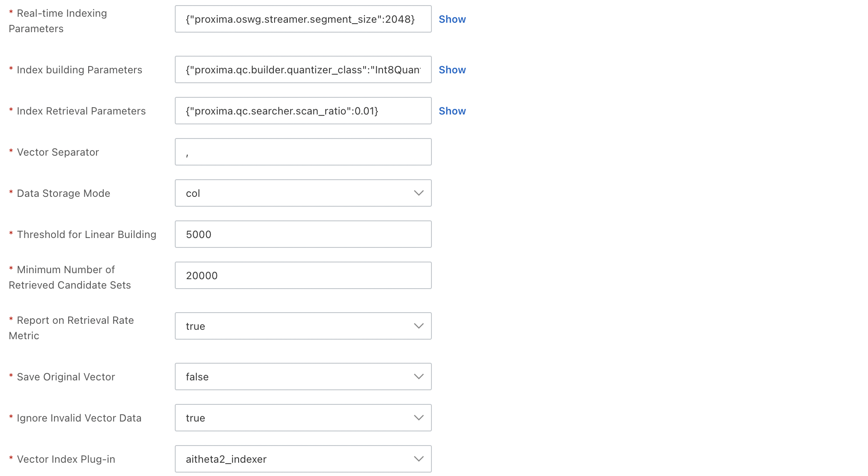Viewport: 868px width, 476px height.
Task: Click chevron arrow of aitheta2_indexer selector
Action: 419,459
